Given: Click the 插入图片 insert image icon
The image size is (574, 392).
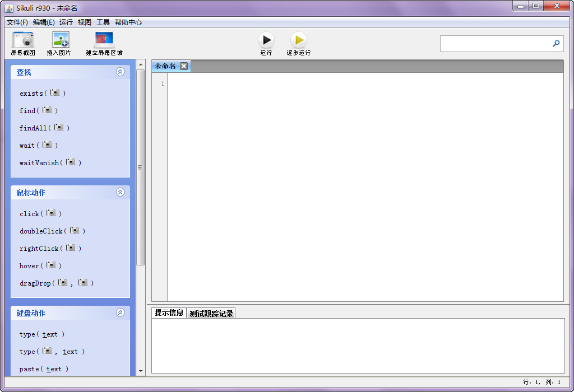Looking at the screenshot, I should coord(61,40).
